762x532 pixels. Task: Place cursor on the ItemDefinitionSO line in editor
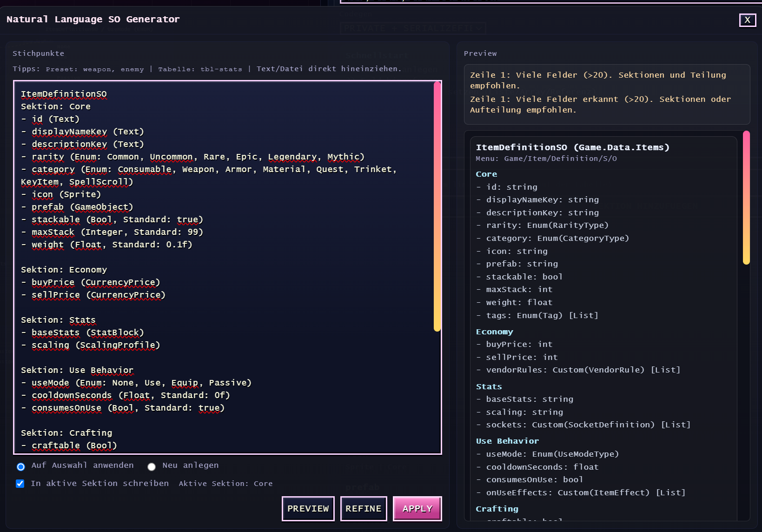64,94
